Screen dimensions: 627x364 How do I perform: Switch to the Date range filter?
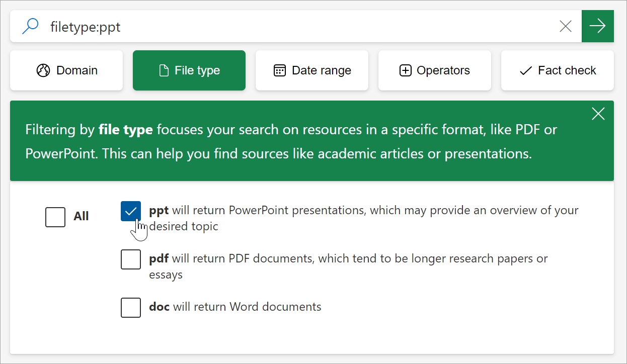(311, 70)
